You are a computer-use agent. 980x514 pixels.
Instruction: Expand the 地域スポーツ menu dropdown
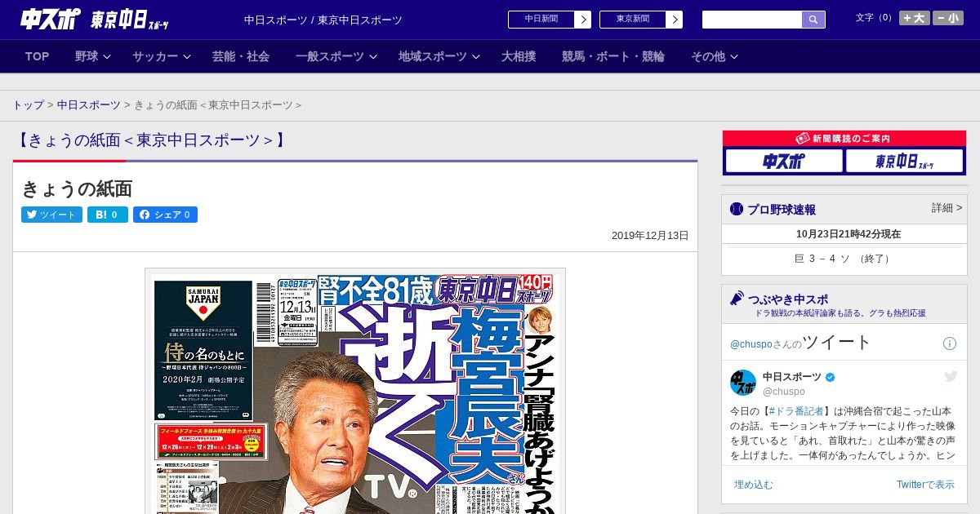click(x=439, y=56)
